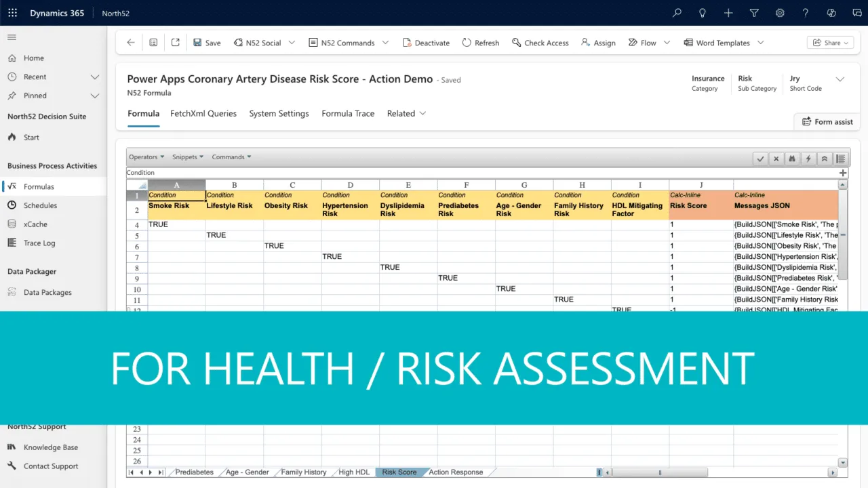
Task: Click the double-chevron collapse icon
Action: coord(824,159)
